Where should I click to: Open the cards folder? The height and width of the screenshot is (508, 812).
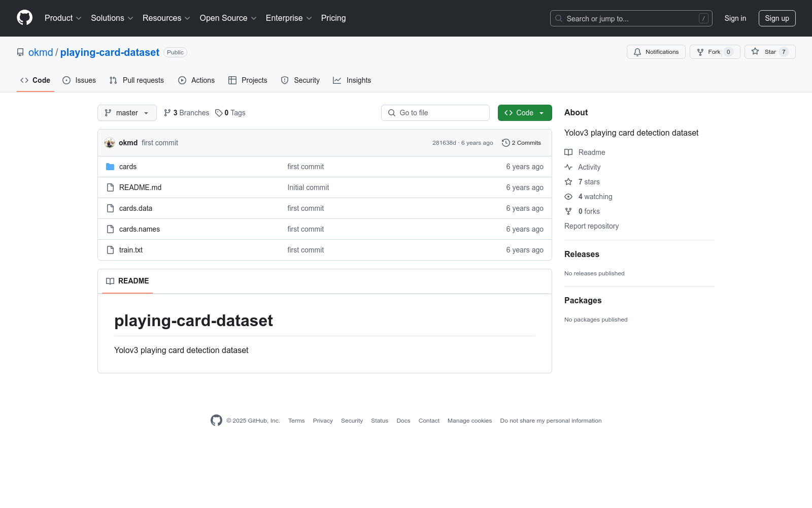point(128,167)
